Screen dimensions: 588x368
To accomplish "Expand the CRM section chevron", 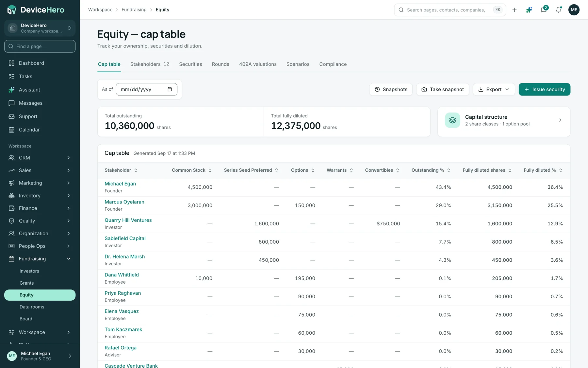I will [x=69, y=158].
